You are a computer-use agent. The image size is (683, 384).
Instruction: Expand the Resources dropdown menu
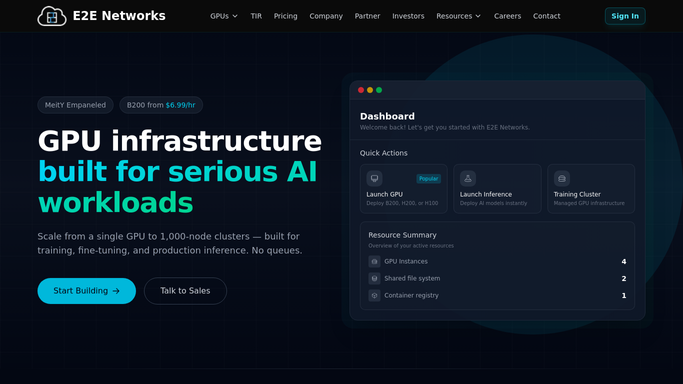point(458,16)
